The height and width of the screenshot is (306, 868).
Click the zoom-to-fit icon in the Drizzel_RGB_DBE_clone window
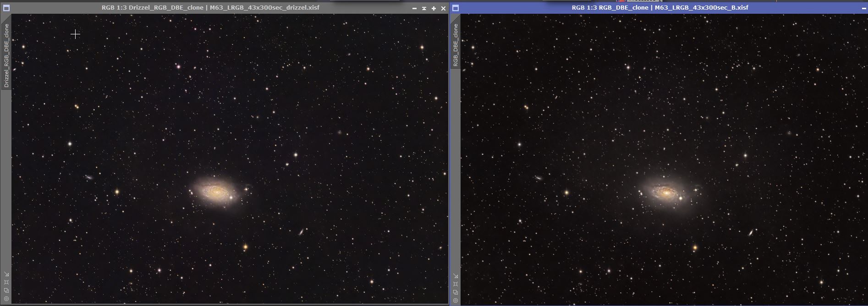pos(6,283)
